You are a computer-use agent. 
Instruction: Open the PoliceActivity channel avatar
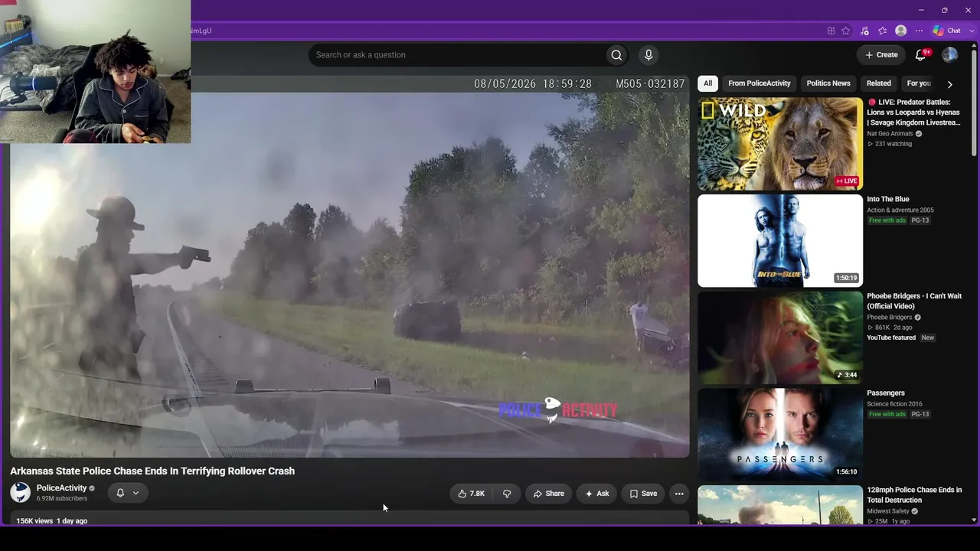coord(21,493)
